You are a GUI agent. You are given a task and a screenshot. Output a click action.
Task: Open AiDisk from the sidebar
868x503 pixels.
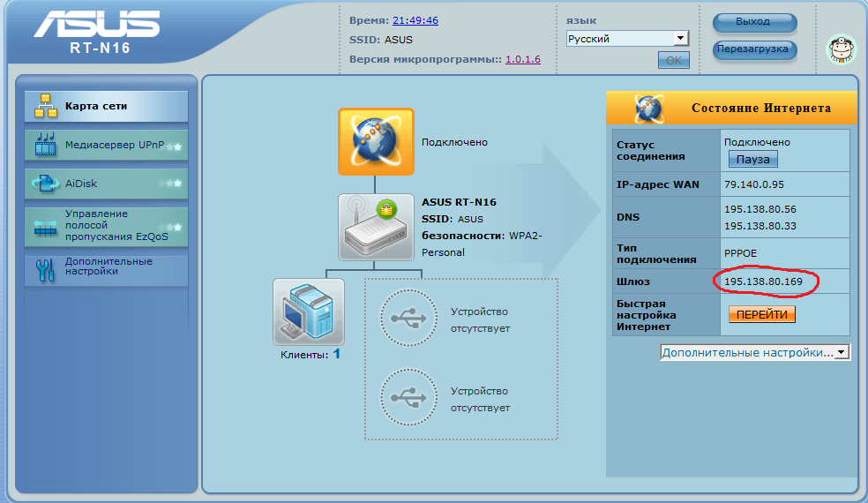(106, 184)
